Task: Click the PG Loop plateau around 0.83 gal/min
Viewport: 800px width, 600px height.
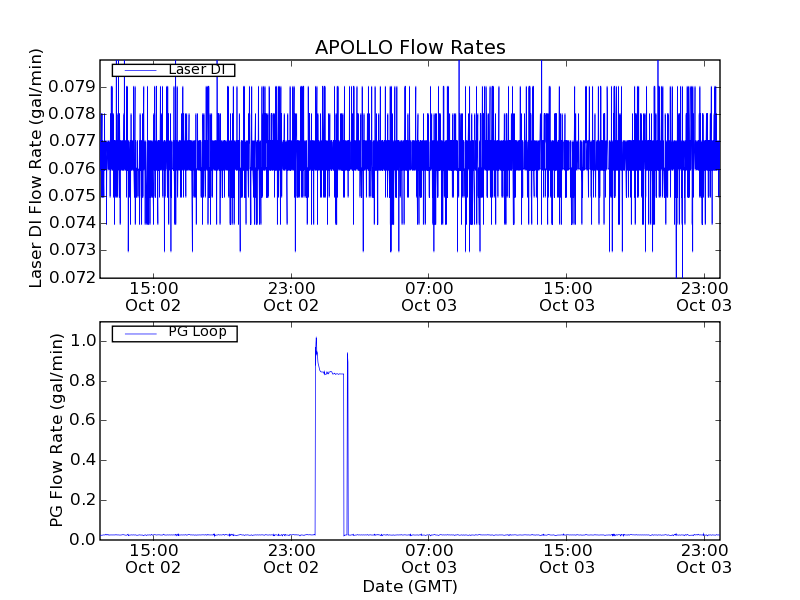Action: click(332, 373)
